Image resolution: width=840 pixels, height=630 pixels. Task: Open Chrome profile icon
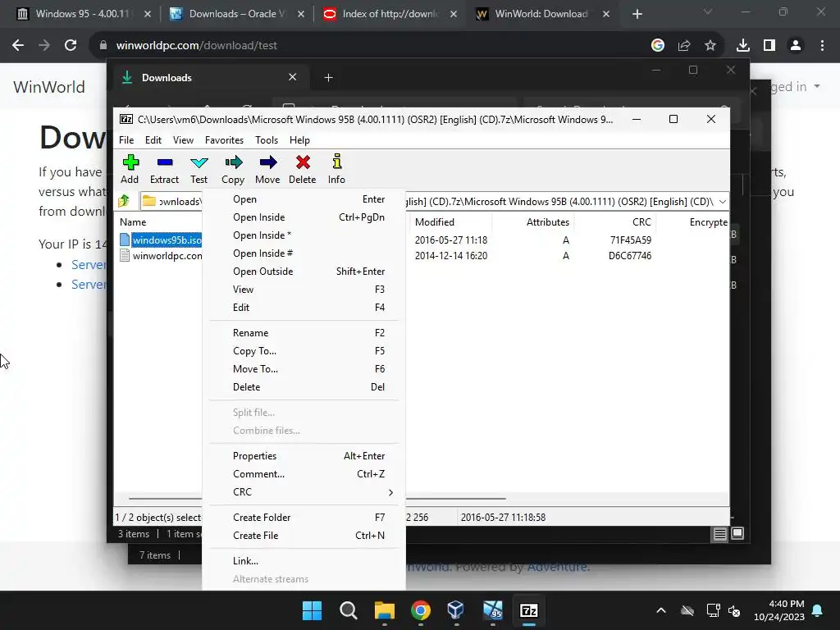pyautogui.click(x=796, y=46)
